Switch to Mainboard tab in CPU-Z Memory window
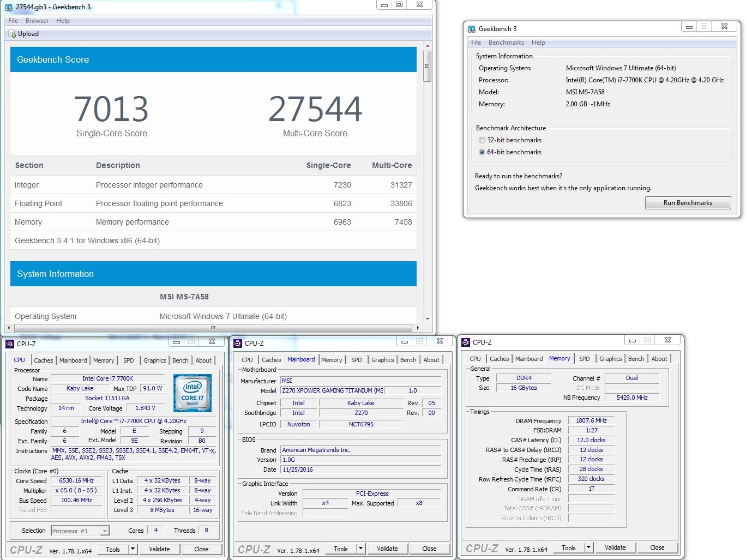Viewport: 746px width, 560px height. [x=529, y=359]
